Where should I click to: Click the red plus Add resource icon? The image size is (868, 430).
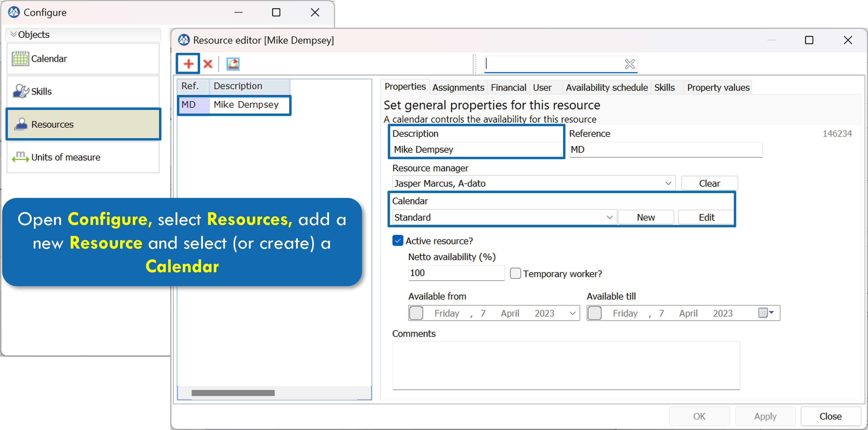pyautogui.click(x=188, y=64)
